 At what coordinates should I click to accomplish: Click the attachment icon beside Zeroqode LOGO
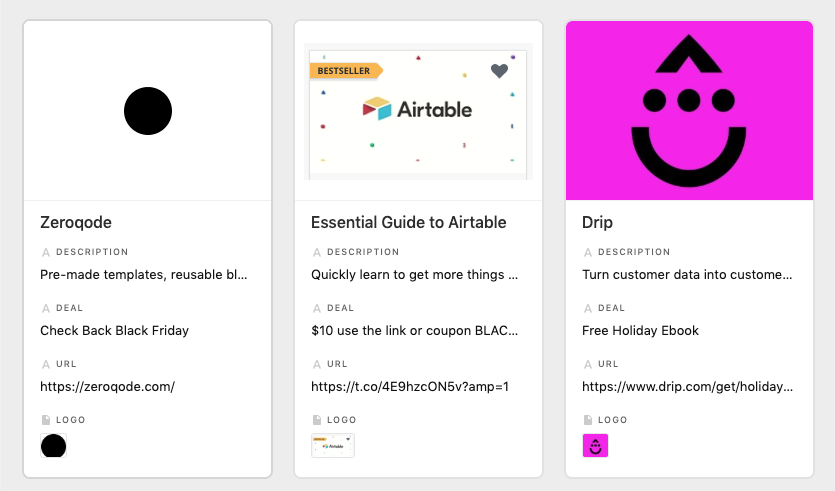tap(46, 420)
